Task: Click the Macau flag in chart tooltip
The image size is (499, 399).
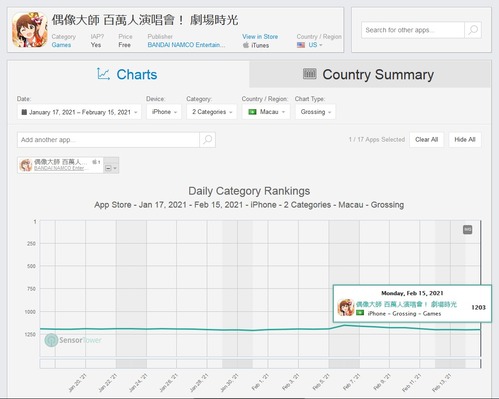Action: click(360, 313)
